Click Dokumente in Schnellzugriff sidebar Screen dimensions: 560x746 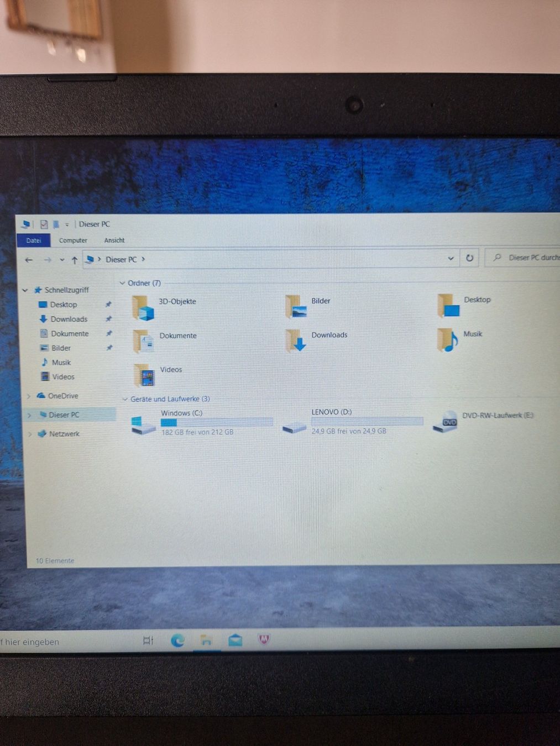(70, 333)
